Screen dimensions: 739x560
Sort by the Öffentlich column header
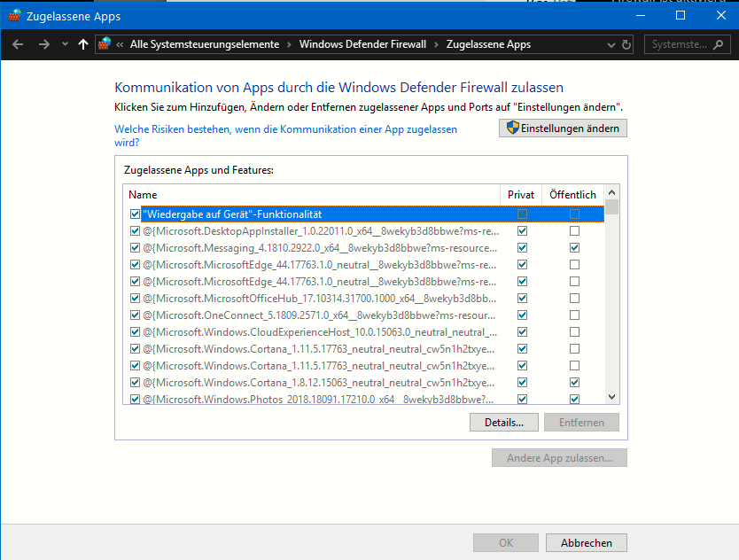pos(572,195)
